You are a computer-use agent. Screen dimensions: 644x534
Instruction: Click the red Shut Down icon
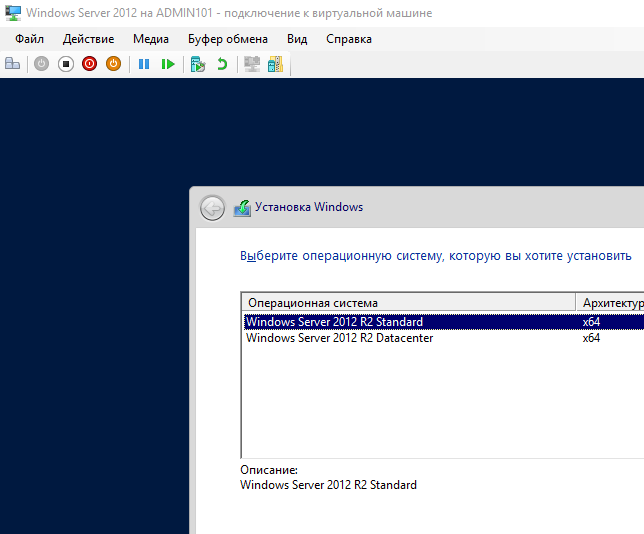click(x=90, y=64)
